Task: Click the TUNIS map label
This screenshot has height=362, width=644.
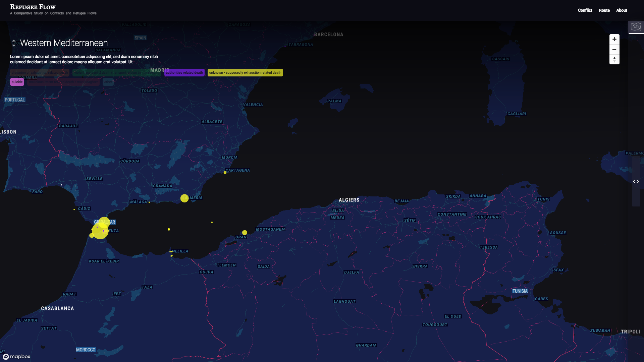Action: point(543,199)
